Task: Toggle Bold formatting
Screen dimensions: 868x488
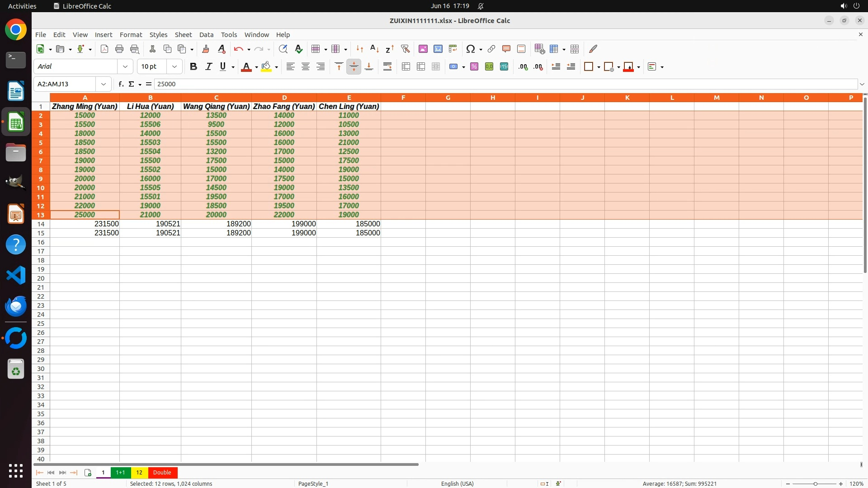Action: click(193, 67)
